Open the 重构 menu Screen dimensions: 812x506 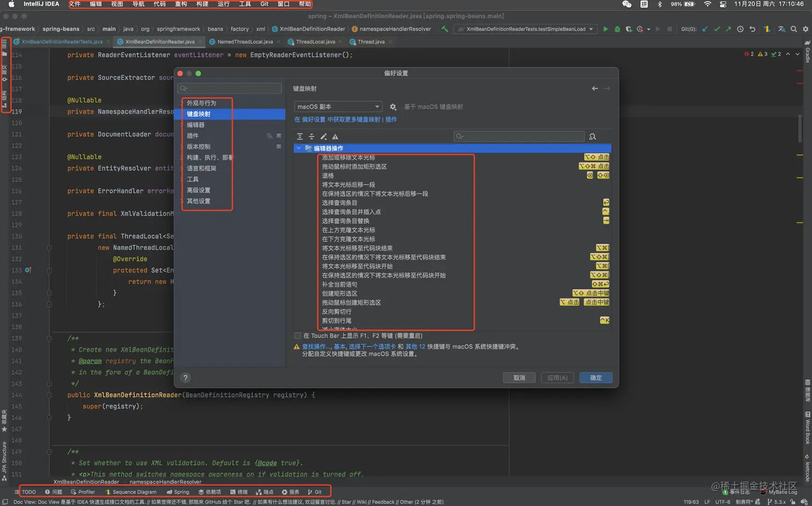[x=181, y=4]
